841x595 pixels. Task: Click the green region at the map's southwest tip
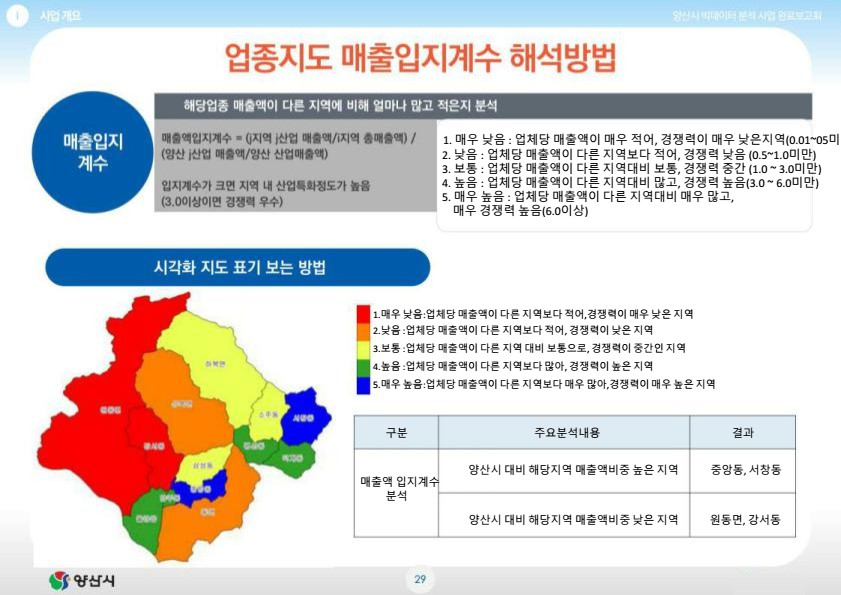click(x=144, y=519)
